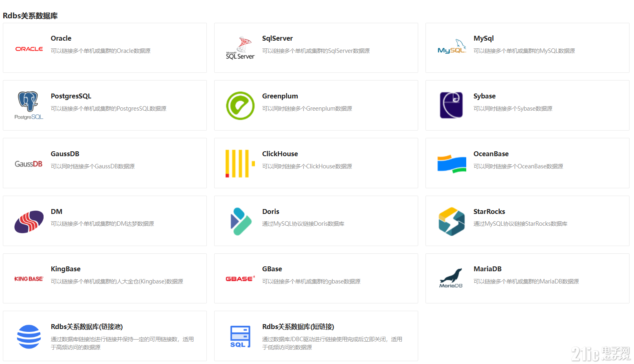Viewport: 634px width, 364px height.
Task: Click description 可以链接多个单机或集群的SqlServer数据源
Action: point(316,51)
